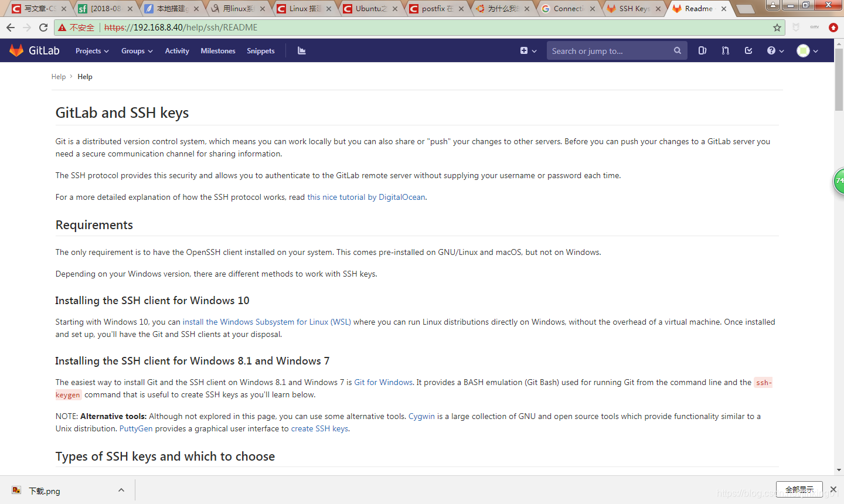
Task: Click the browser address bar URL
Action: pyautogui.click(x=181, y=28)
